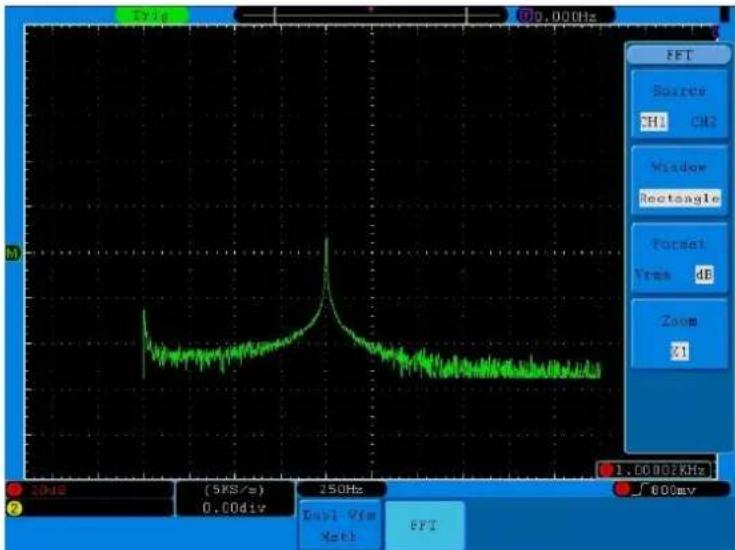Click the Source menu button
This screenshot has width=735, height=550.
pos(679,104)
